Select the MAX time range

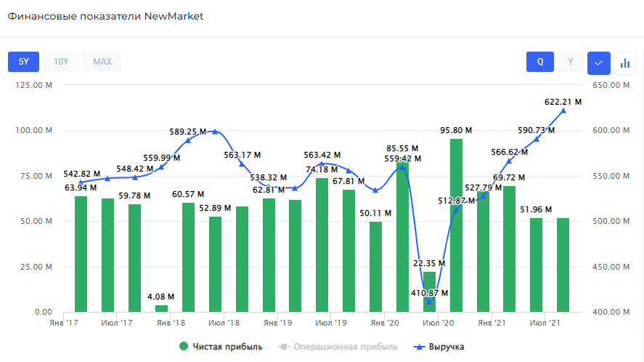(x=102, y=62)
